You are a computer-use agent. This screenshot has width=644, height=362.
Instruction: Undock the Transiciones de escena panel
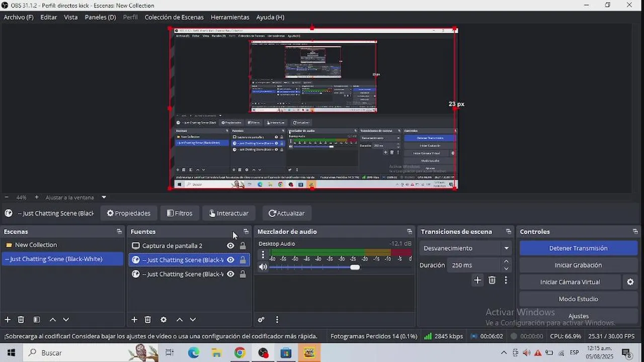click(509, 232)
